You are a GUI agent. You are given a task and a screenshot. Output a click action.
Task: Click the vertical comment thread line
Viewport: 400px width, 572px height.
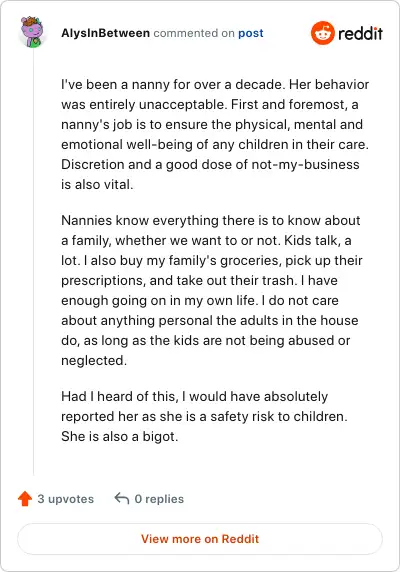point(34,261)
